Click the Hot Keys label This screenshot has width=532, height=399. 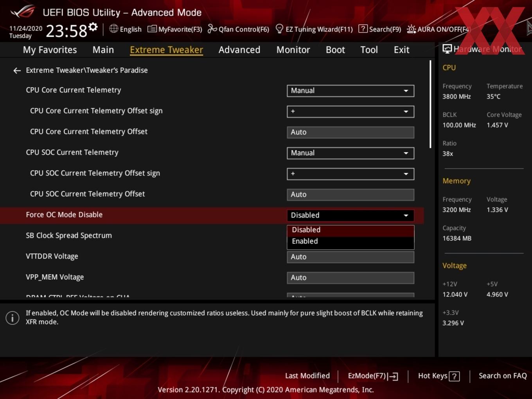pyautogui.click(x=433, y=376)
